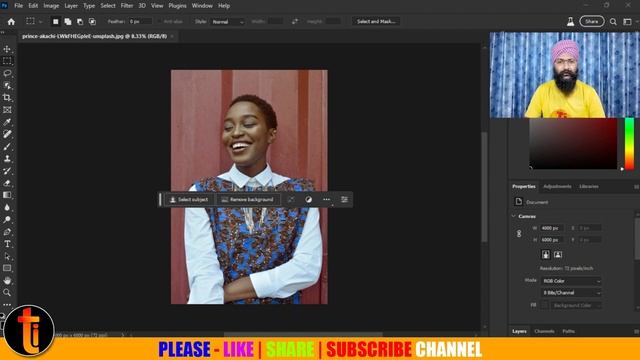Select the Horizontal Type tool
This screenshot has height=360, width=640.
coord(7,244)
